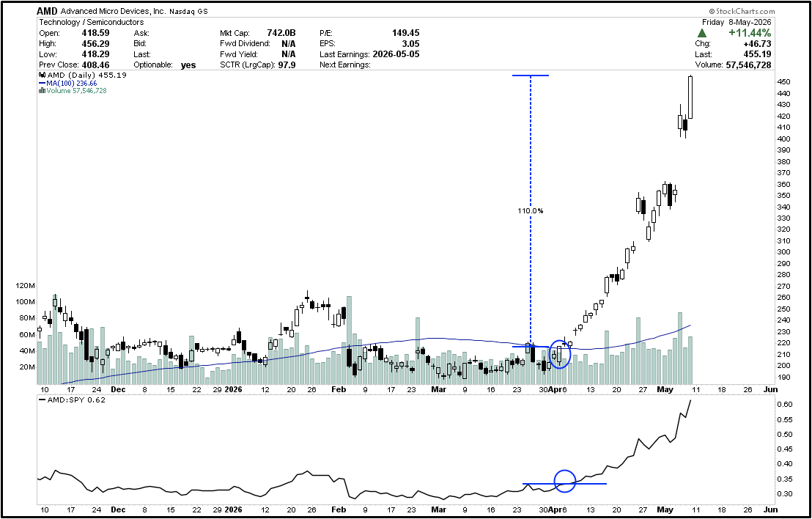Click the EPS value 3.05

click(410, 43)
